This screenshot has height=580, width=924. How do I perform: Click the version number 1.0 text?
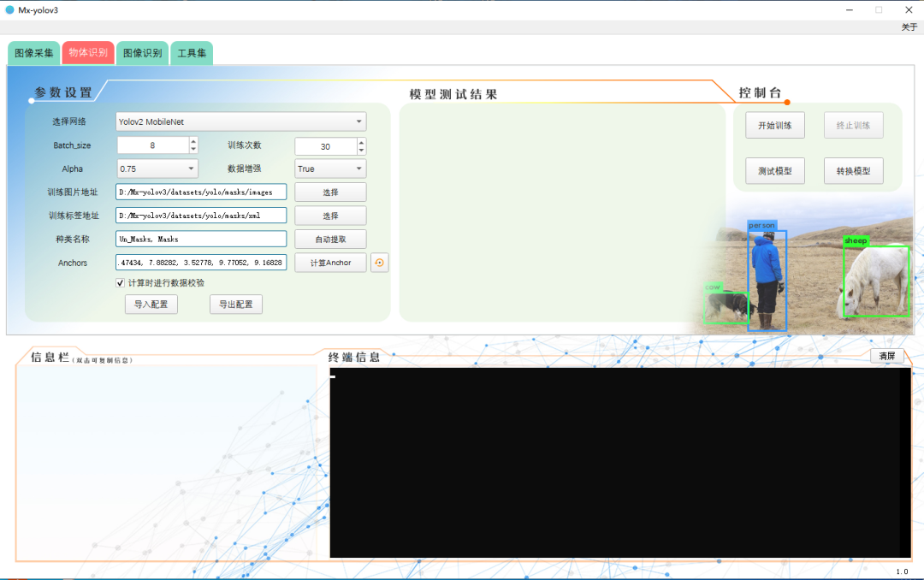coord(903,571)
